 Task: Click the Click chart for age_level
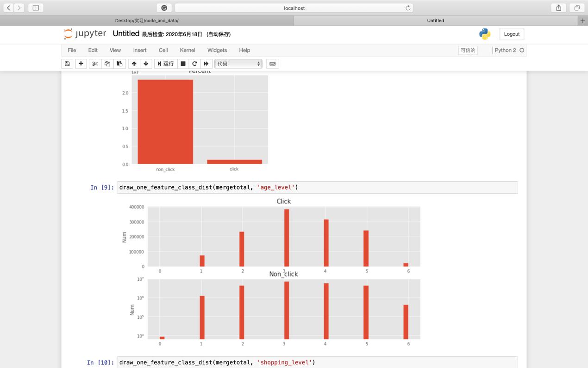283,236
